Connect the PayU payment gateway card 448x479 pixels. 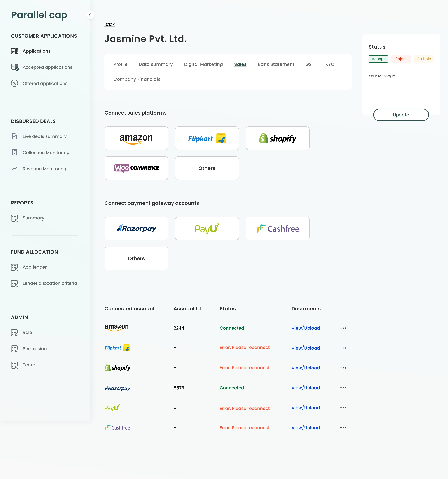coord(207,228)
